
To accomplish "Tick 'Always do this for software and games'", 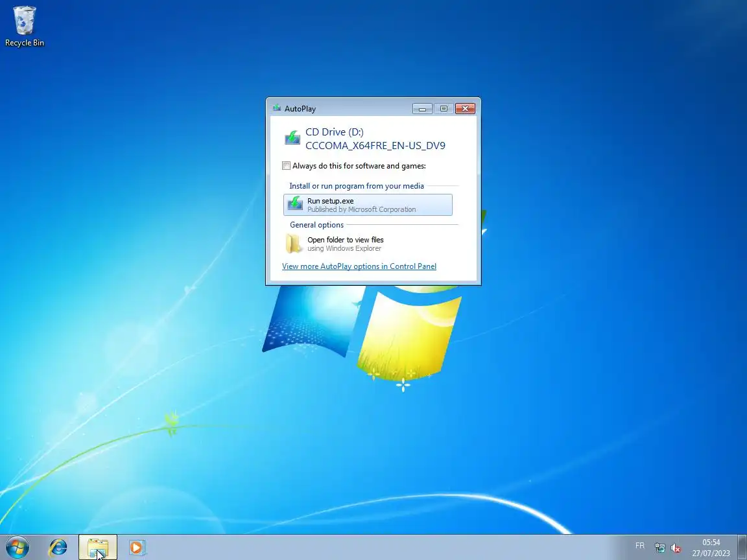I will (x=287, y=166).
